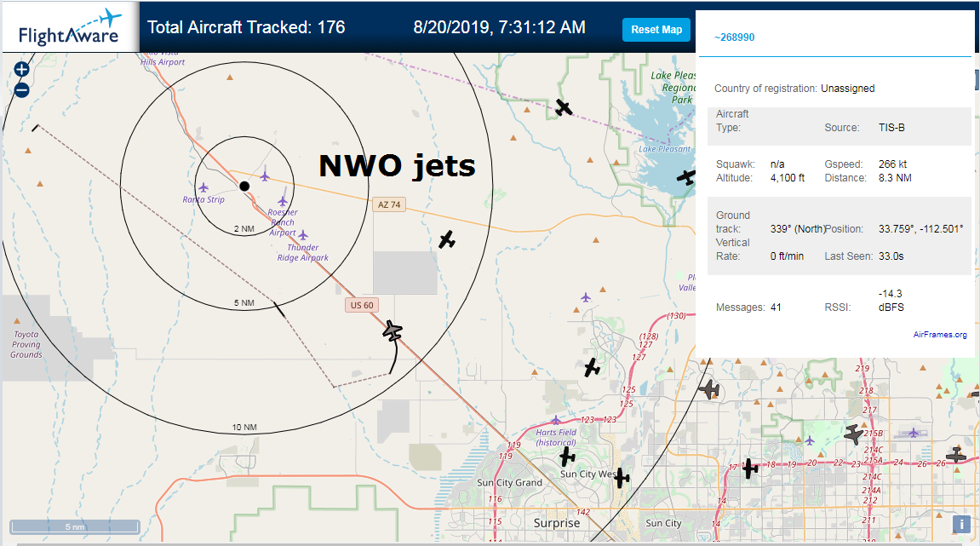Click the Ranta Strip airport icon

click(203, 187)
